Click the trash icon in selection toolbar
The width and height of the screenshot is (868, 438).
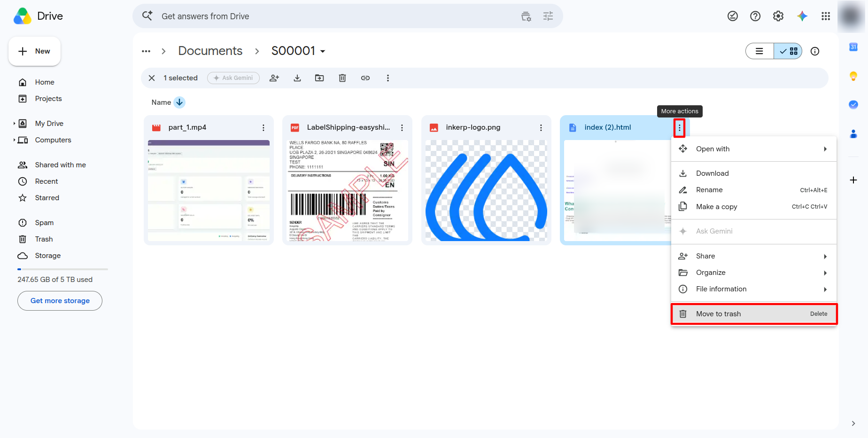342,78
